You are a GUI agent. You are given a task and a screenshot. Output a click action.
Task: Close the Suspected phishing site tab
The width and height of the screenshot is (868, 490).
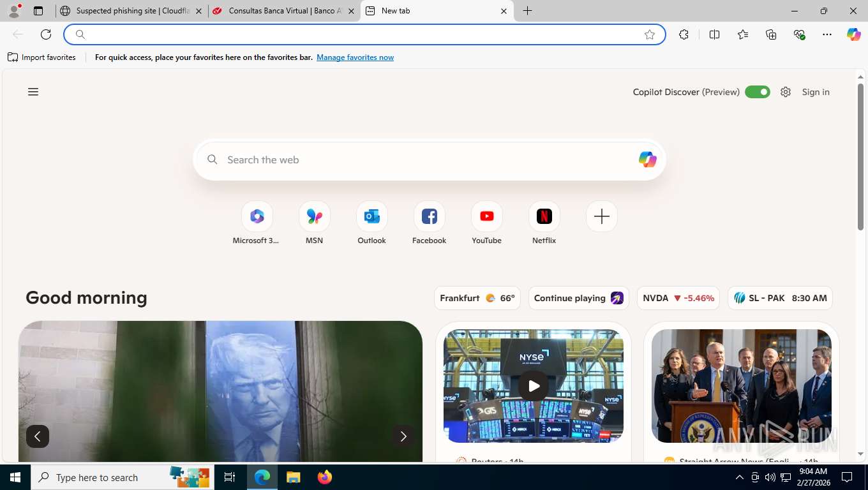coord(198,11)
